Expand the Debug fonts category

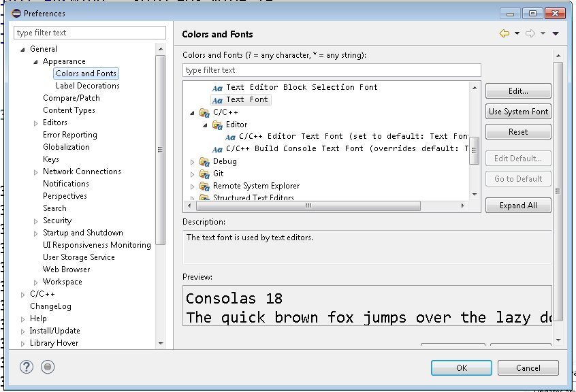pos(192,162)
